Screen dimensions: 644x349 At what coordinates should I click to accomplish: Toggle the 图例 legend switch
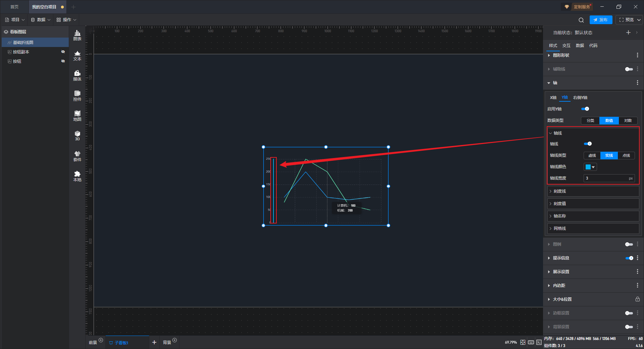coord(629,244)
